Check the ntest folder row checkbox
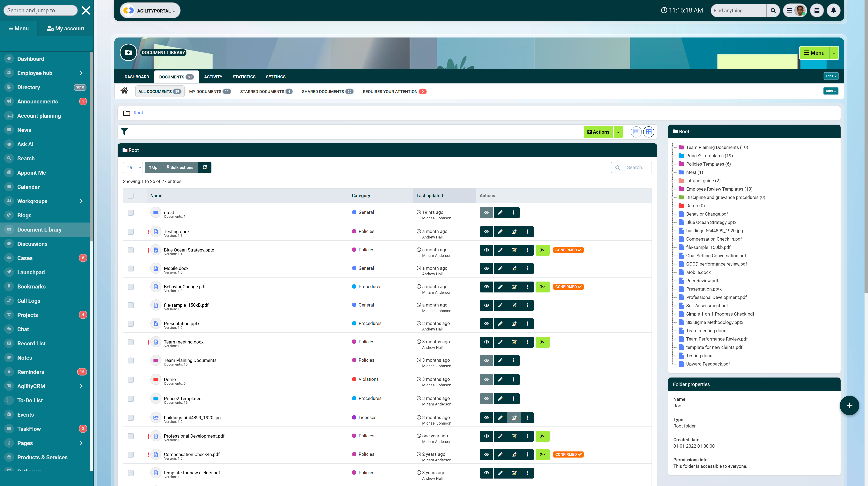Image resolution: width=868 pixels, height=486 pixels. click(x=131, y=212)
